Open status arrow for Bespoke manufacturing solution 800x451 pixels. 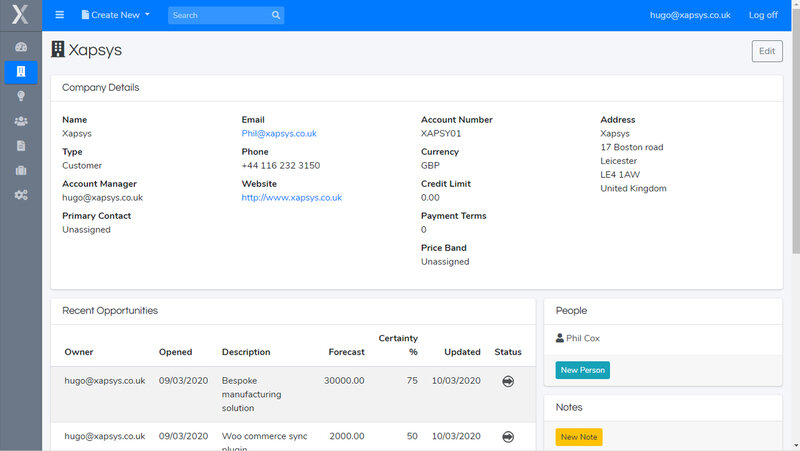coord(508,381)
